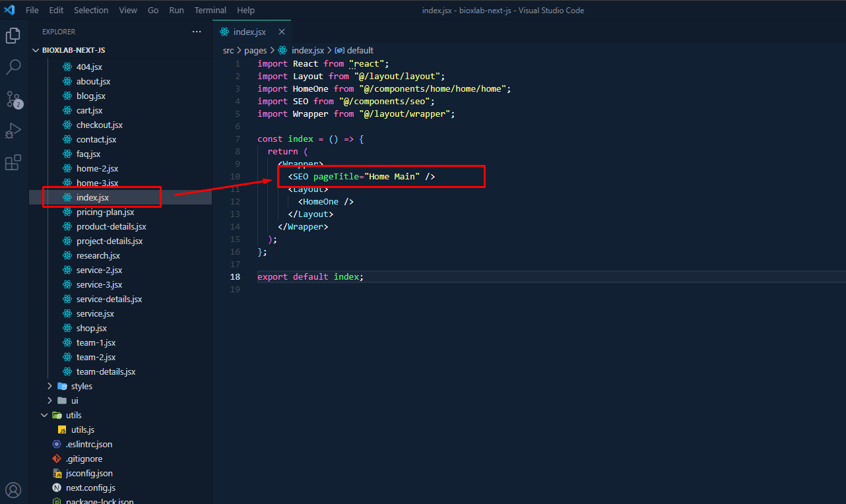Close the index.jsx editor tab
The image size is (846, 504).
pos(282,32)
